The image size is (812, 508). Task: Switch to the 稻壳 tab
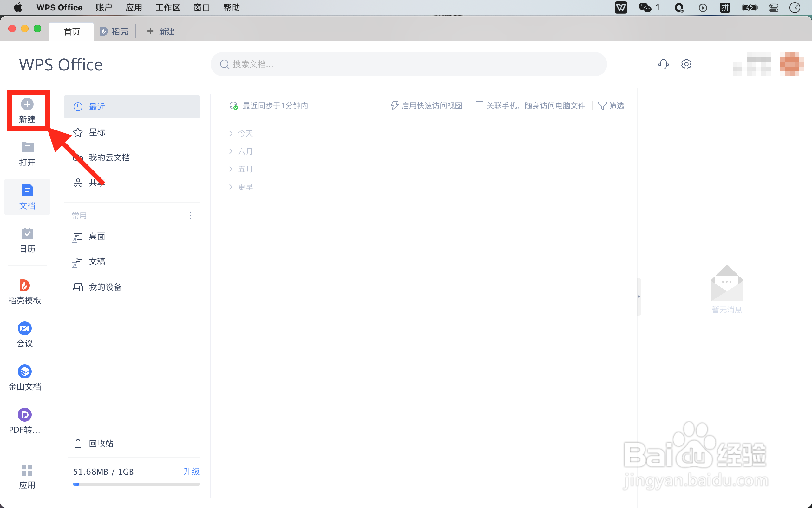click(x=114, y=31)
